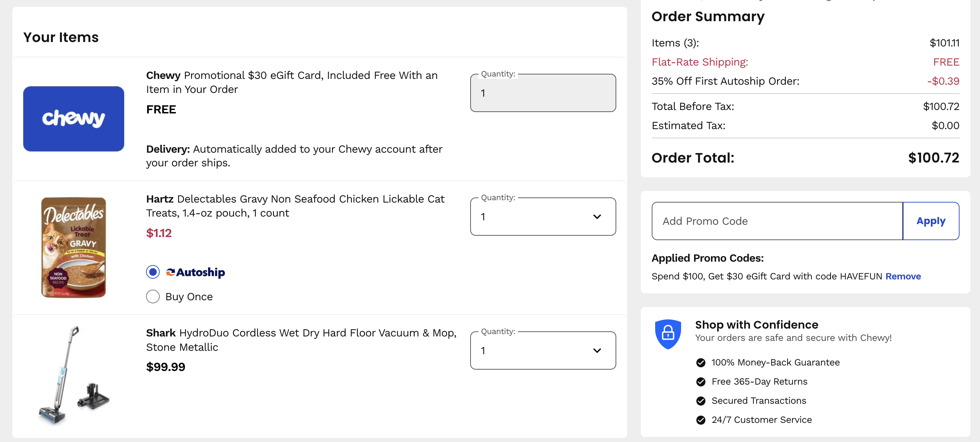Image resolution: width=980 pixels, height=442 pixels.
Task: Click the checkmark beside 24/7 Customer Service
Action: coord(701,420)
